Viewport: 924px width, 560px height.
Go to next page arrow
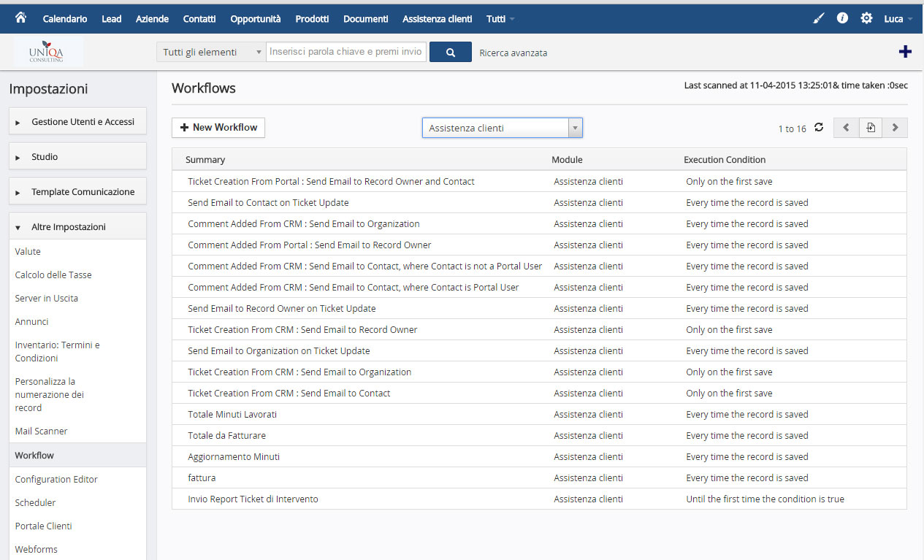(x=896, y=128)
